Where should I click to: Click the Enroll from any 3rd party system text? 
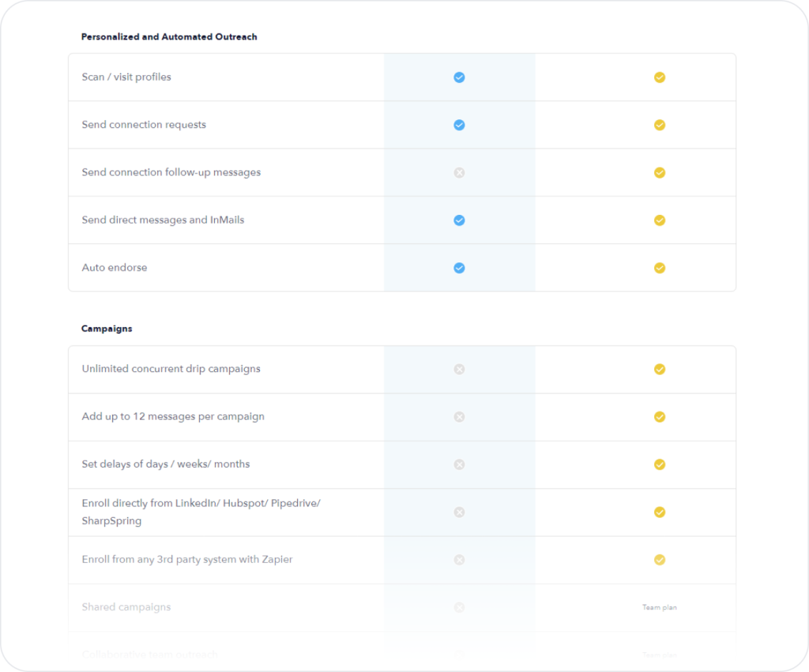(187, 560)
